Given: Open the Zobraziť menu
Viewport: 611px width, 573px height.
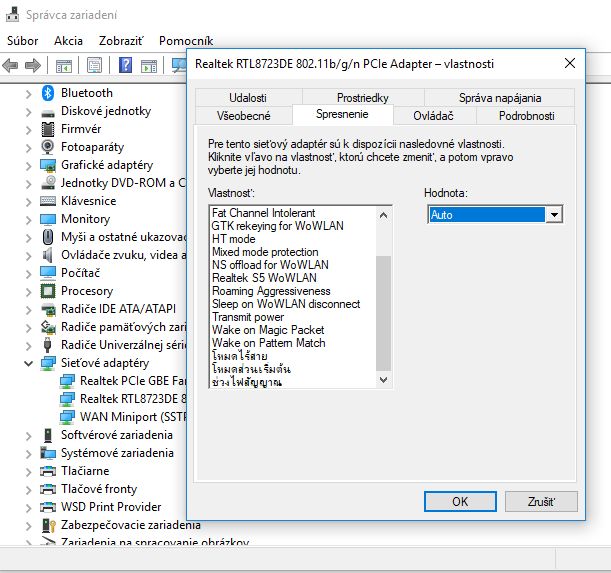Looking at the screenshot, I should pyautogui.click(x=121, y=41).
